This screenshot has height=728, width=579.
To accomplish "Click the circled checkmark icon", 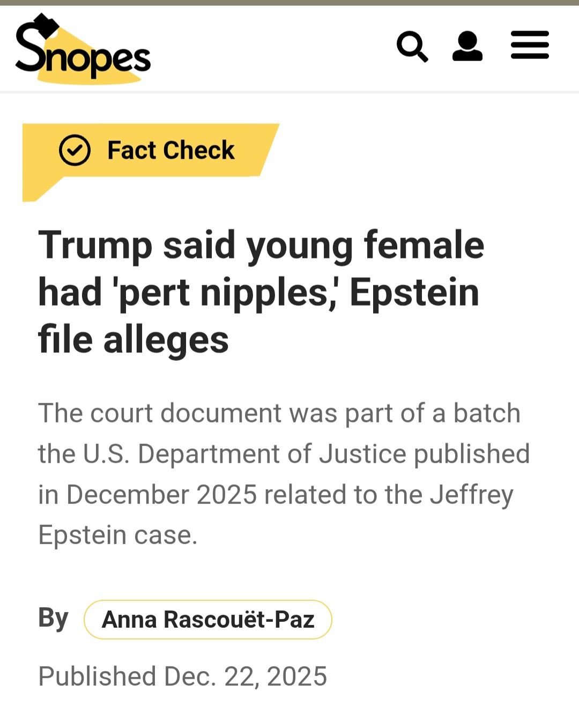I will [x=75, y=150].
